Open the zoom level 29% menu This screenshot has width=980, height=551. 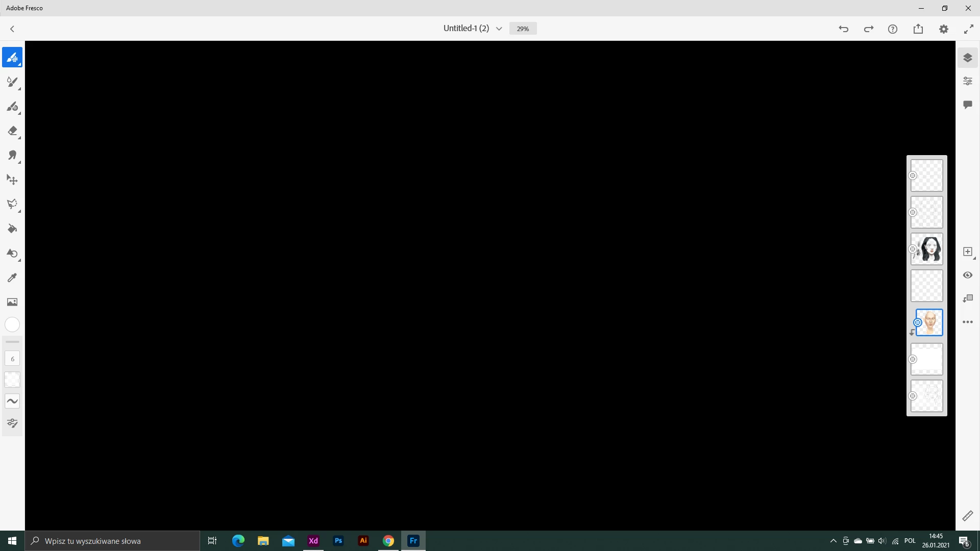click(x=523, y=29)
